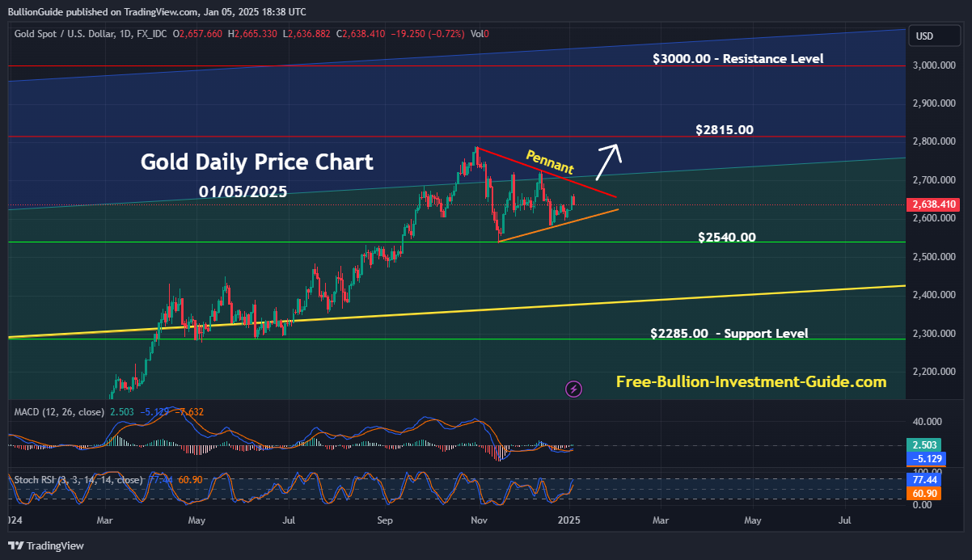Click the "$2815.00" price annotation

(724, 129)
